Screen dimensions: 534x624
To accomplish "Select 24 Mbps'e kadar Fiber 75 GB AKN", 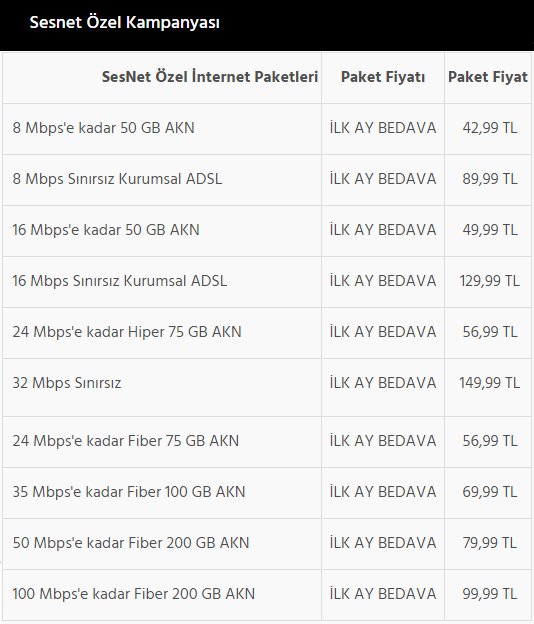I will (x=125, y=441).
